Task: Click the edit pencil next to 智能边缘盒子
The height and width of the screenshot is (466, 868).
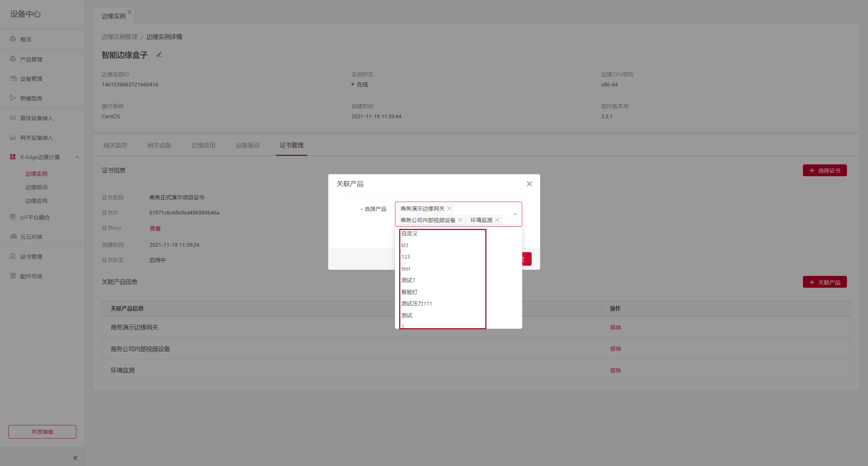Action: coord(159,55)
